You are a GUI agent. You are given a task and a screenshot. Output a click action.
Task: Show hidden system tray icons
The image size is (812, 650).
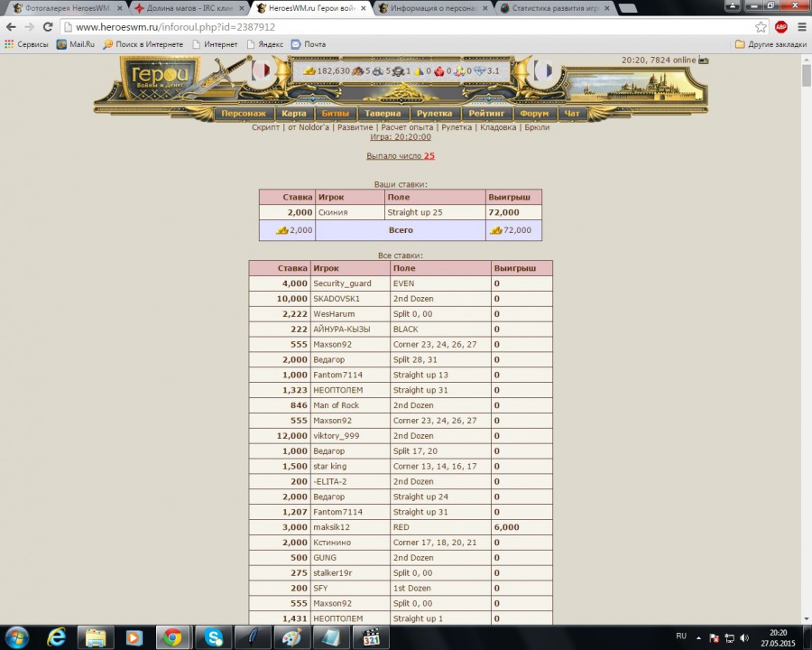click(698, 637)
